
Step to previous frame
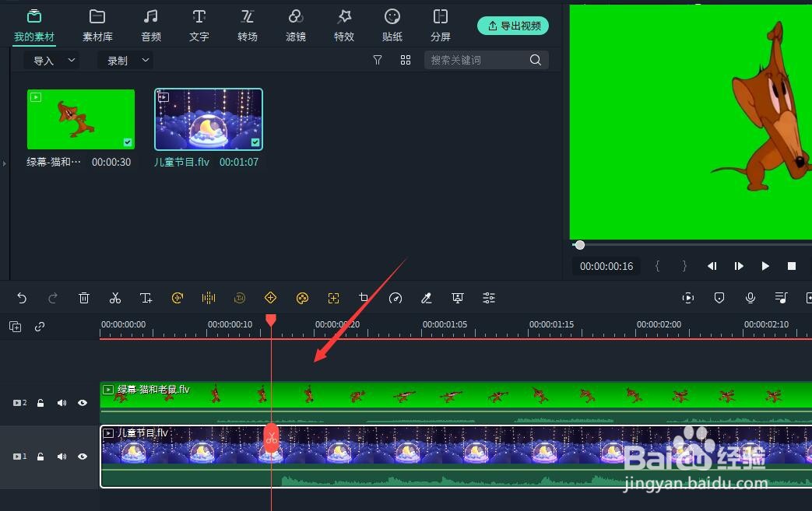pyautogui.click(x=712, y=266)
